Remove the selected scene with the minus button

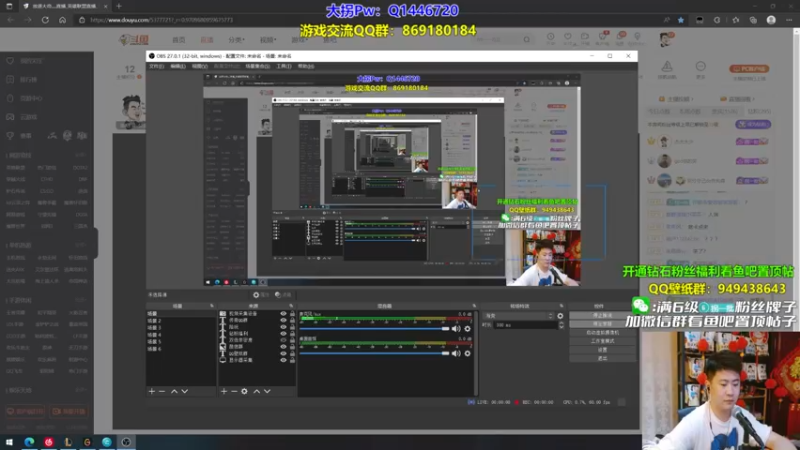point(162,391)
